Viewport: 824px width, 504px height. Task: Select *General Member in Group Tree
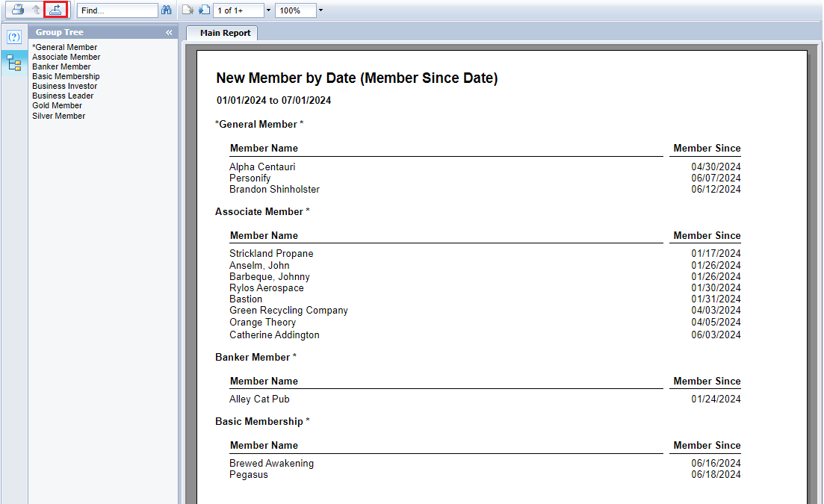pyautogui.click(x=65, y=47)
